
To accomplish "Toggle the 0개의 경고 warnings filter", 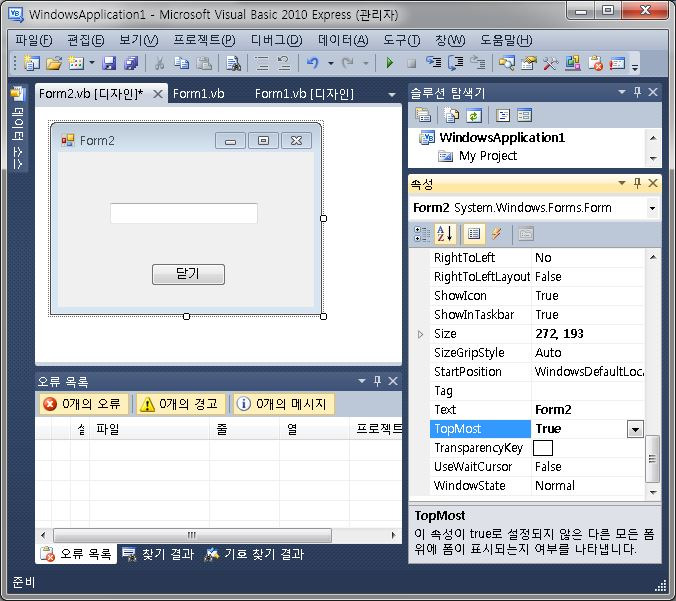I will pyautogui.click(x=181, y=404).
